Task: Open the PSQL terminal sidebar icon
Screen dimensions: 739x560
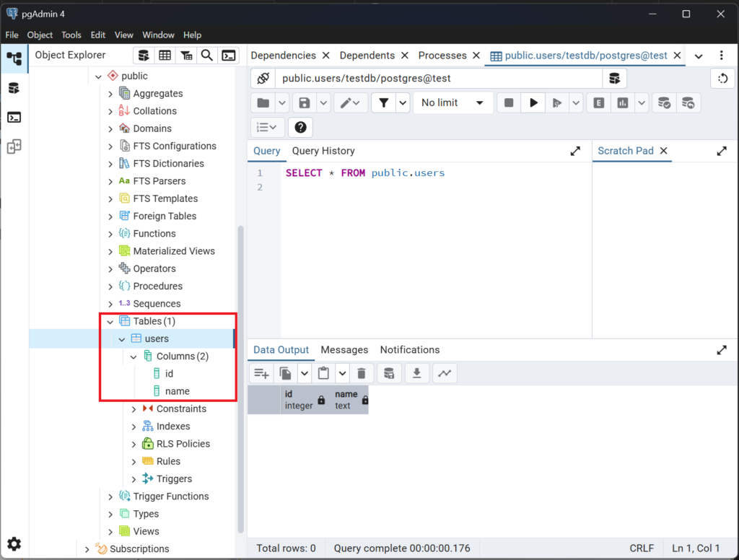Action: pos(14,118)
